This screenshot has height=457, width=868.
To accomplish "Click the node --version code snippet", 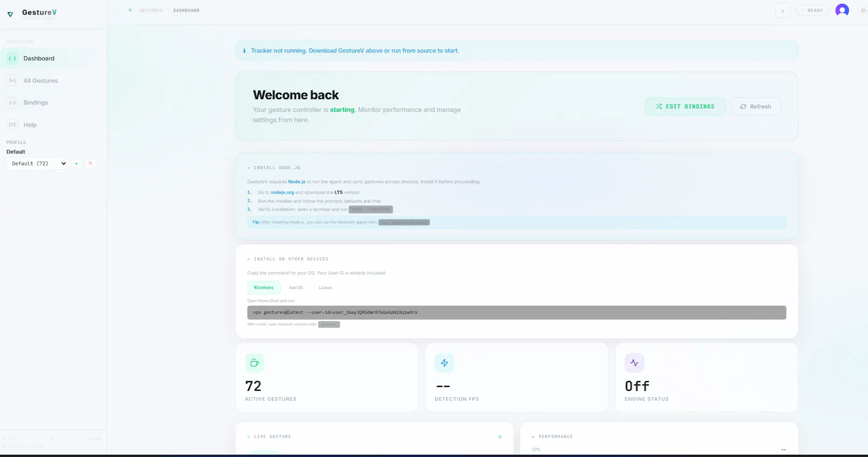I will click(x=371, y=209).
